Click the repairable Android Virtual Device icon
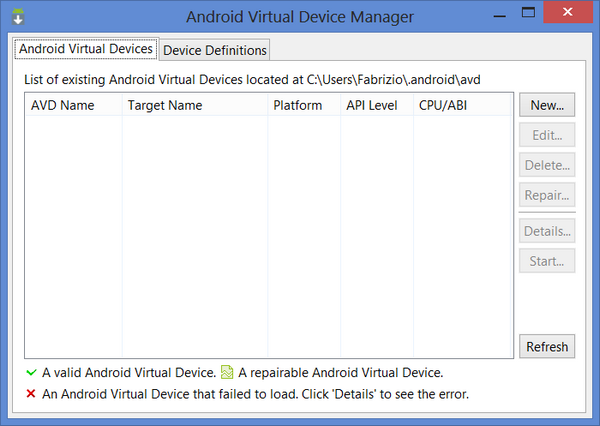This screenshot has width=600, height=426. 227,373
